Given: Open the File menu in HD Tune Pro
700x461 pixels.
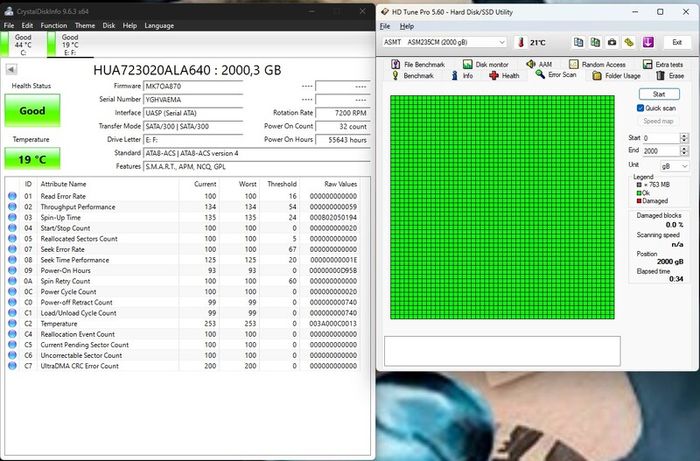Looking at the screenshot, I should 385,26.
